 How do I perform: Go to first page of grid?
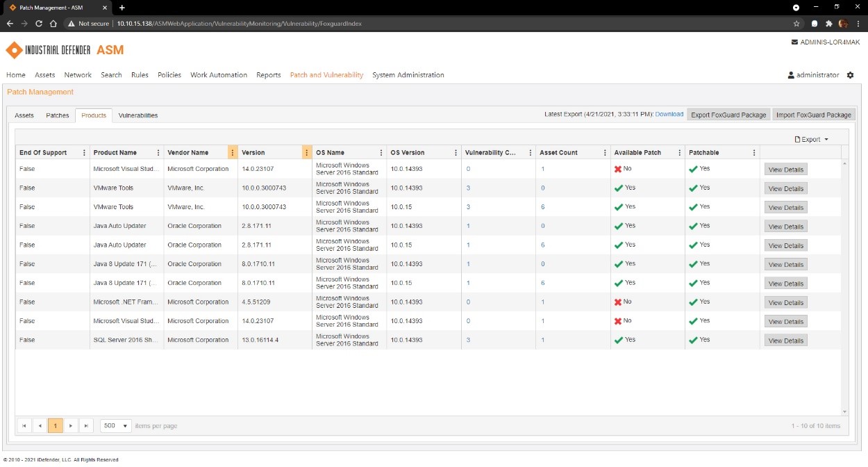(x=24, y=425)
